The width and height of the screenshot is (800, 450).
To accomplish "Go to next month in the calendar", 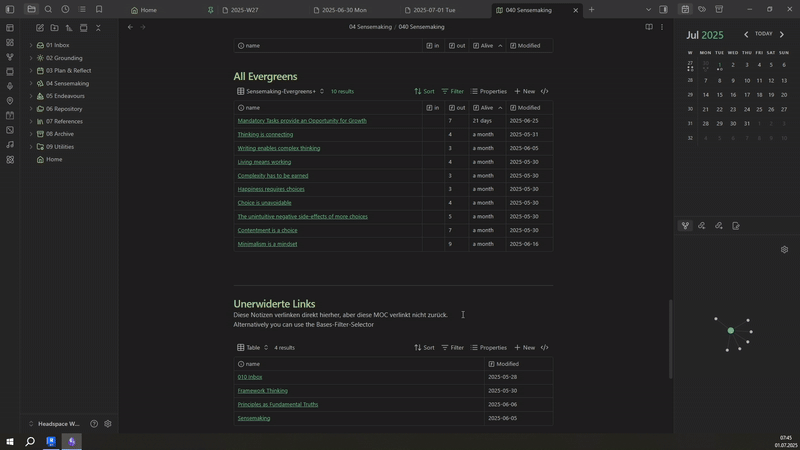I will pos(782,34).
